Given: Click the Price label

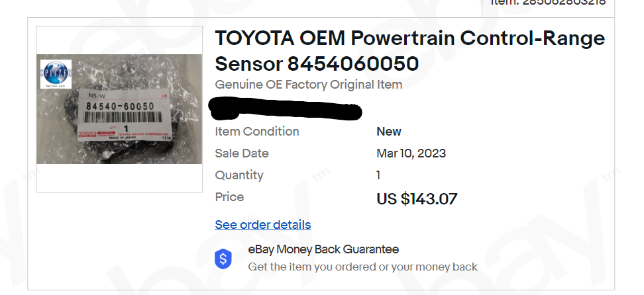Looking at the screenshot, I should click(x=229, y=197).
